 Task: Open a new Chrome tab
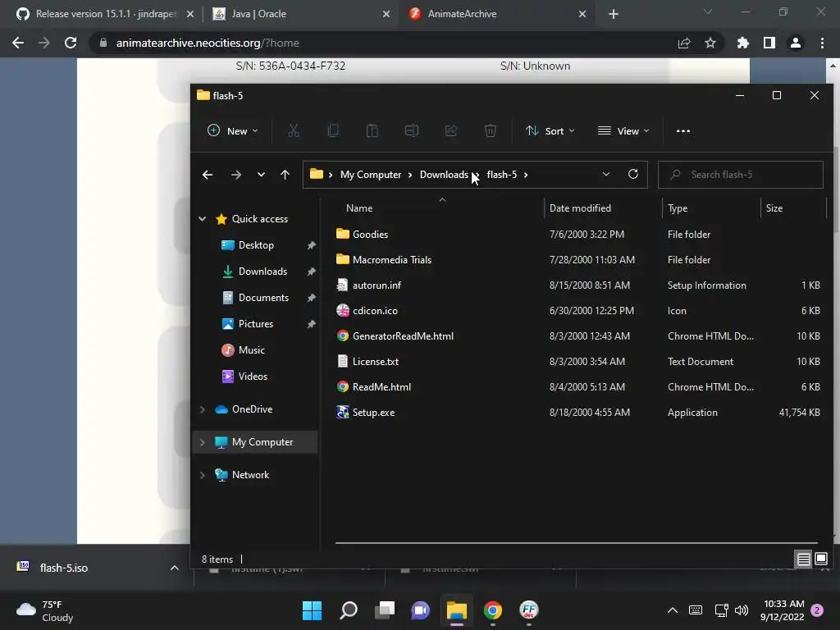pos(614,14)
